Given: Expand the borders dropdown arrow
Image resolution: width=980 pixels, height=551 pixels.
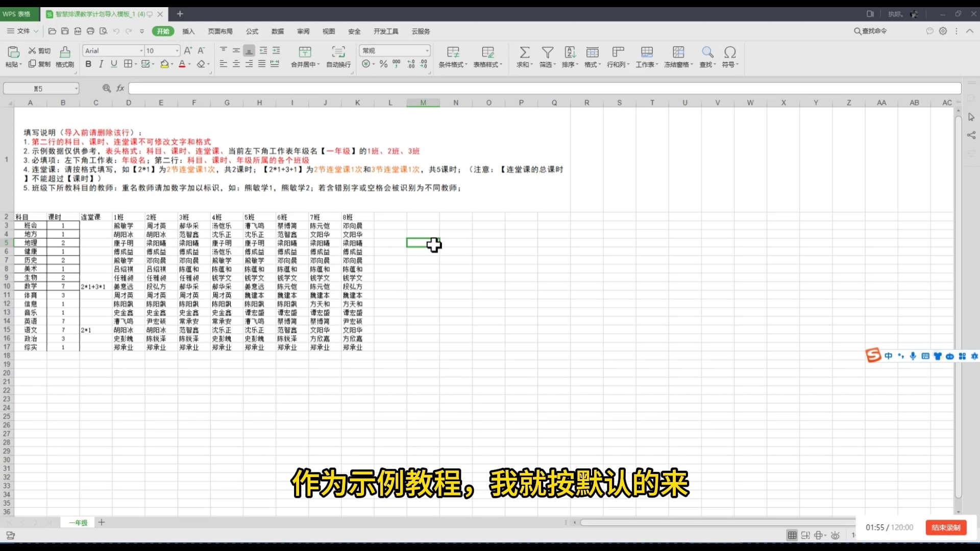Looking at the screenshot, I should tap(136, 64).
